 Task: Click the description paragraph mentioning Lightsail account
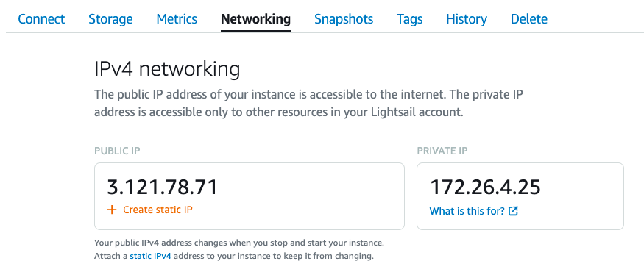coord(308,104)
